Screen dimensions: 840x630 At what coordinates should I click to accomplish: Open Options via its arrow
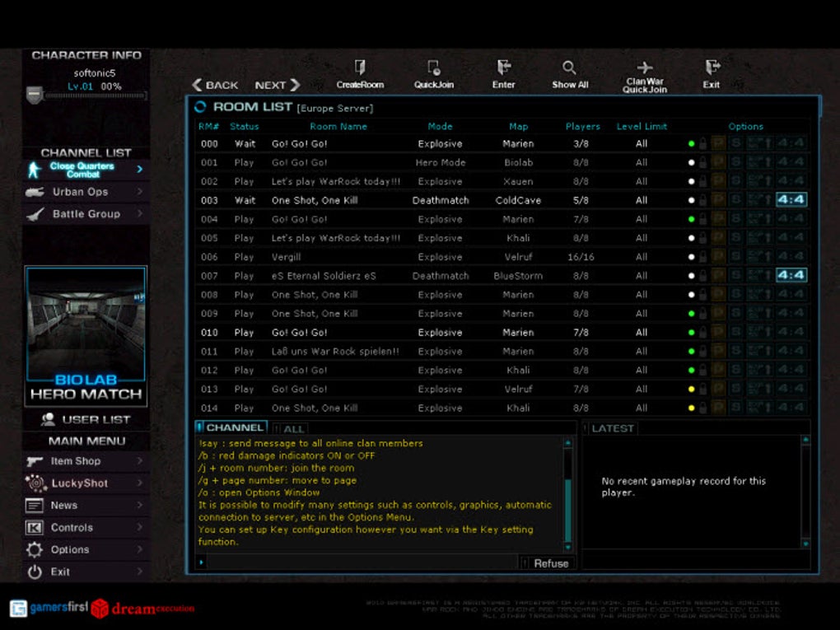pyautogui.click(x=140, y=549)
